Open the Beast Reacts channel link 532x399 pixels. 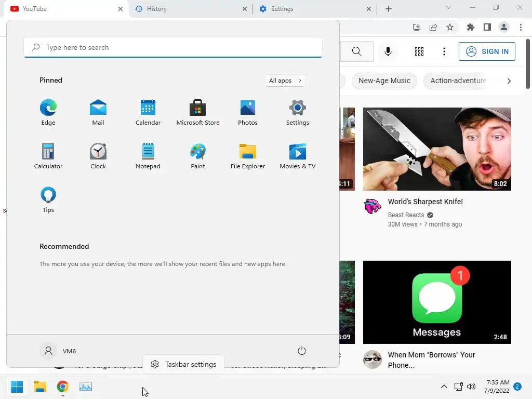(x=406, y=215)
